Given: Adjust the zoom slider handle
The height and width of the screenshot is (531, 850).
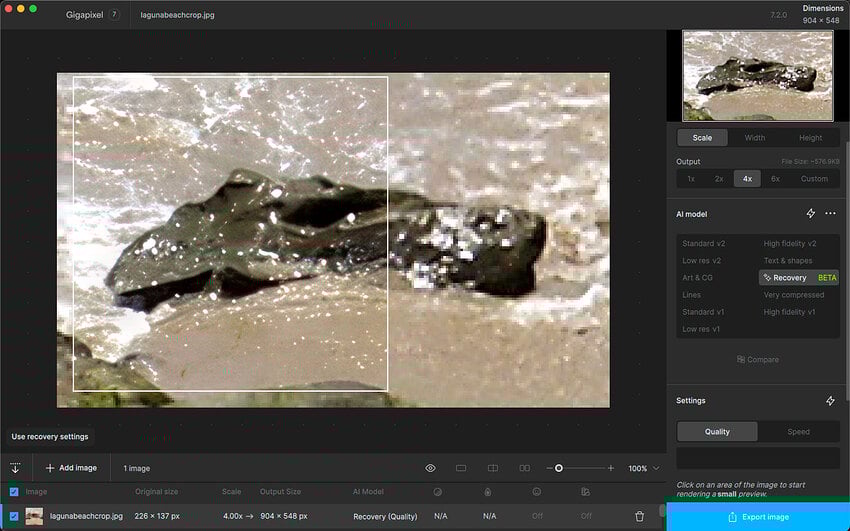Looking at the screenshot, I should pyautogui.click(x=559, y=468).
